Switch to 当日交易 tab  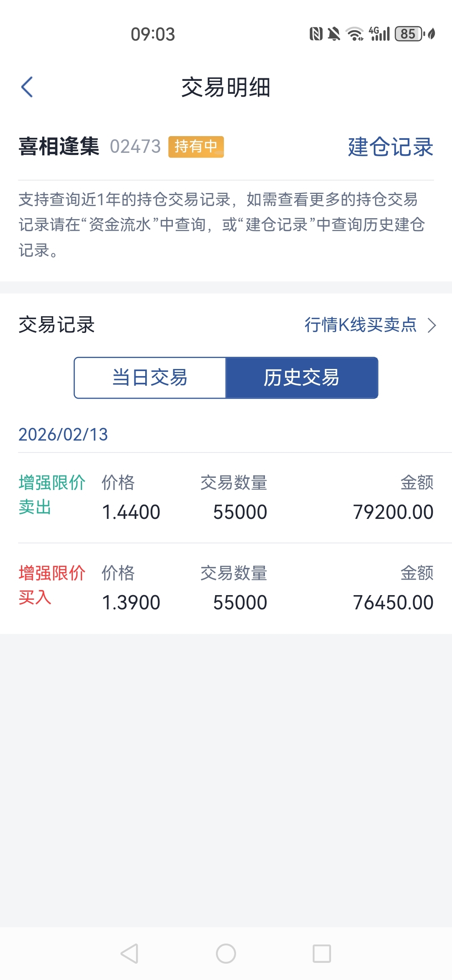[x=150, y=378]
